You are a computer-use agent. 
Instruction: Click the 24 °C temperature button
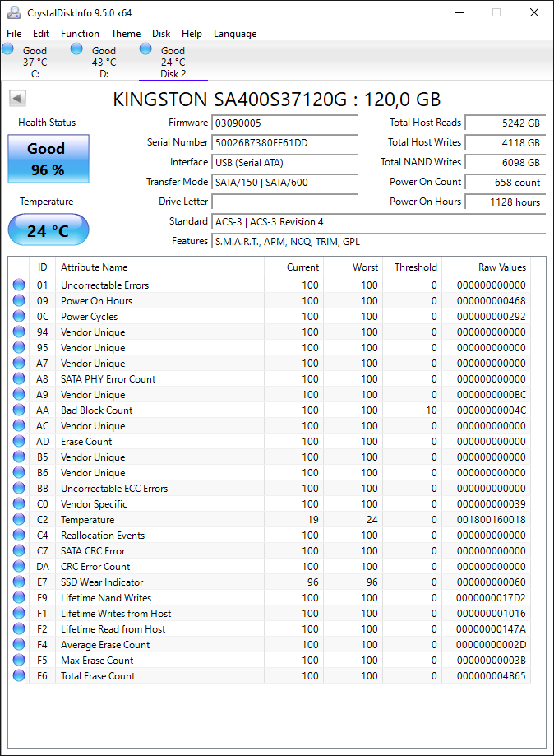click(48, 230)
